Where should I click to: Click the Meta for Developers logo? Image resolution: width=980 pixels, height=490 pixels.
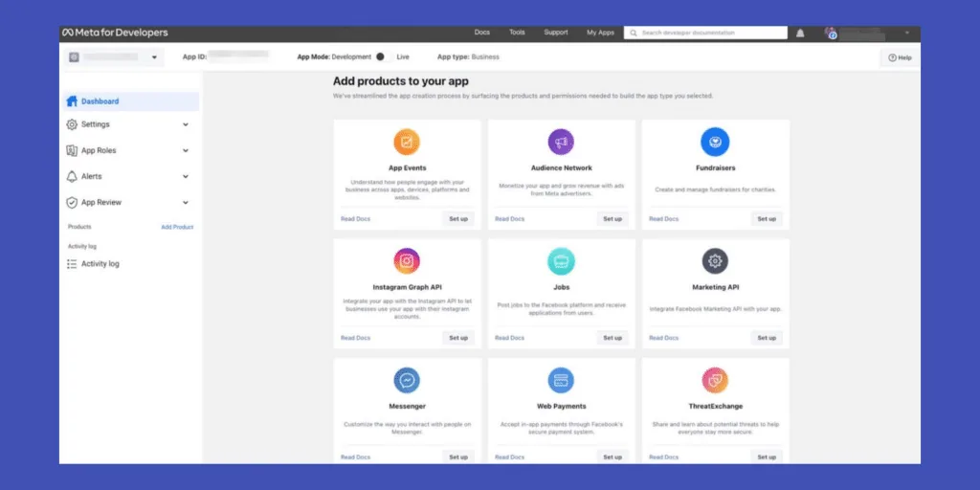pos(115,33)
